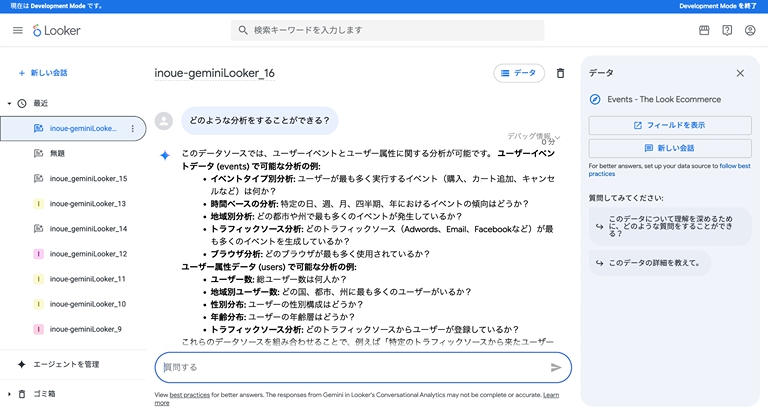Click Development Mode を終了 link
Screen dimensions: 768x415
tap(718, 6)
